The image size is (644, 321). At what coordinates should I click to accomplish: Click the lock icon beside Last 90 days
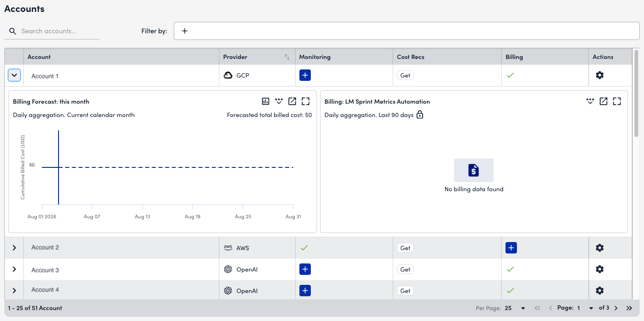420,115
